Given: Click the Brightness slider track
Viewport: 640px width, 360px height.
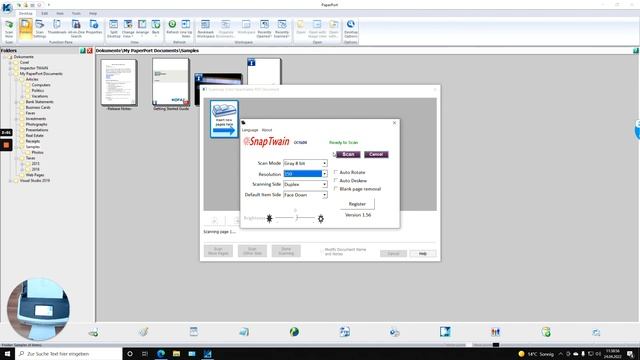Looking at the screenshot, I should [x=296, y=218].
